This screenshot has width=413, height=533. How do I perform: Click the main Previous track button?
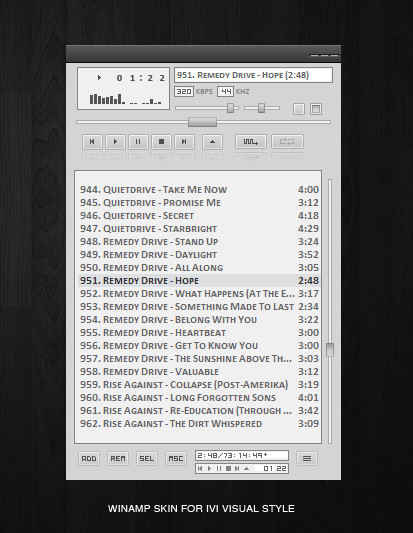[92, 142]
